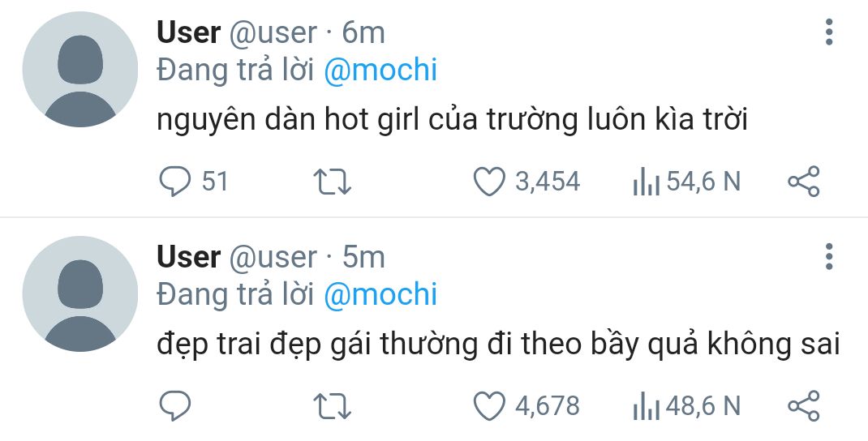Viewport: 868px width, 441px height.
Task: Retweet the first reply tweet
Action: [x=332, y=181]
